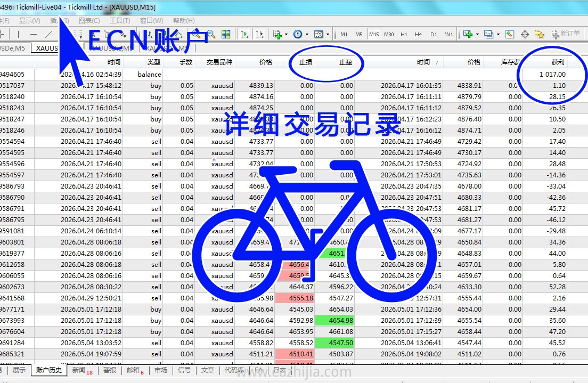Open the 警报 alerts tab
The image size is (588, 383).
[110, 370]
